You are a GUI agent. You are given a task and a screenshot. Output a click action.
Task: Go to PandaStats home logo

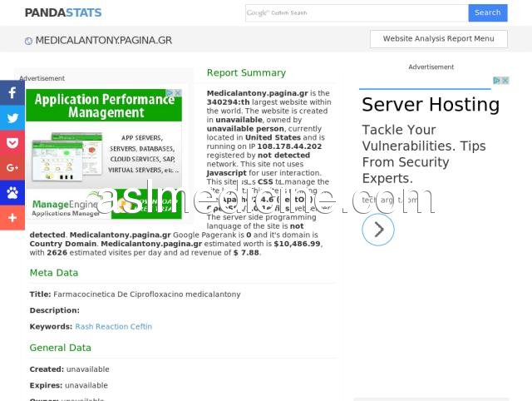[x=63, y=13]
